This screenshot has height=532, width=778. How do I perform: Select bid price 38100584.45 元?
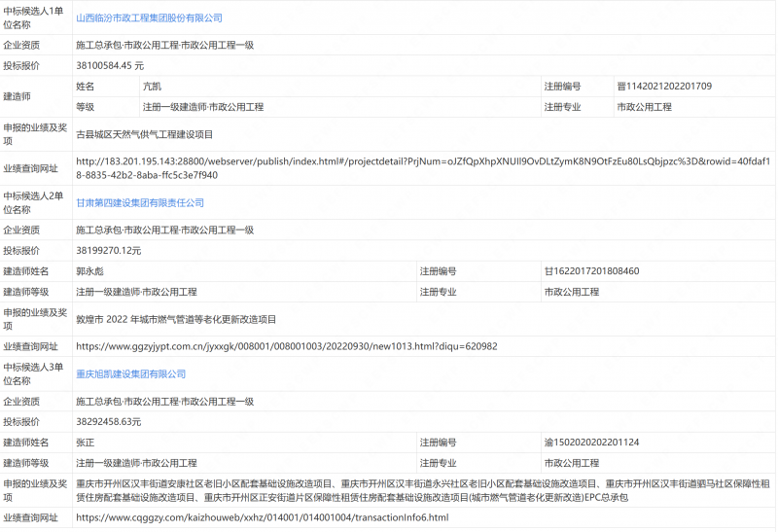[x=110, y=65]
